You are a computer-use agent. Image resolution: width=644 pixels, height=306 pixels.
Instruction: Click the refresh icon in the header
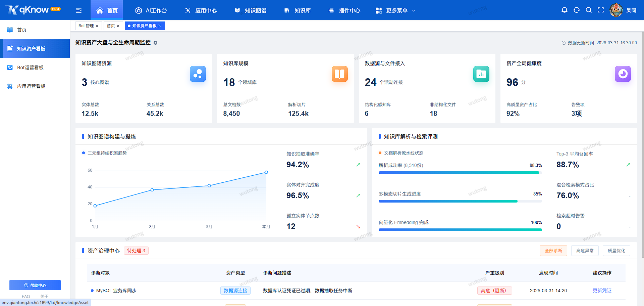[577, 10]
